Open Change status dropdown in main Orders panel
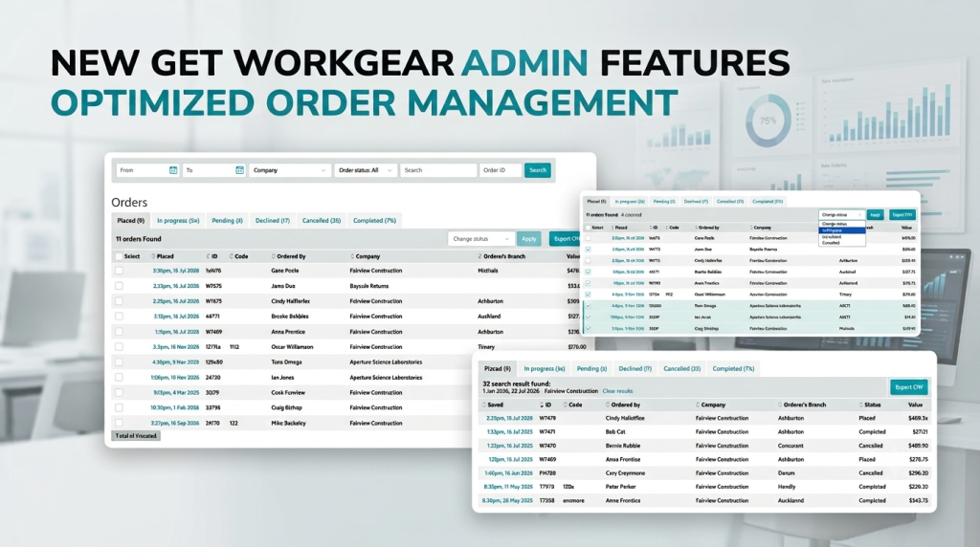This screenshot has width=980, height=547. tap(480, 239)
